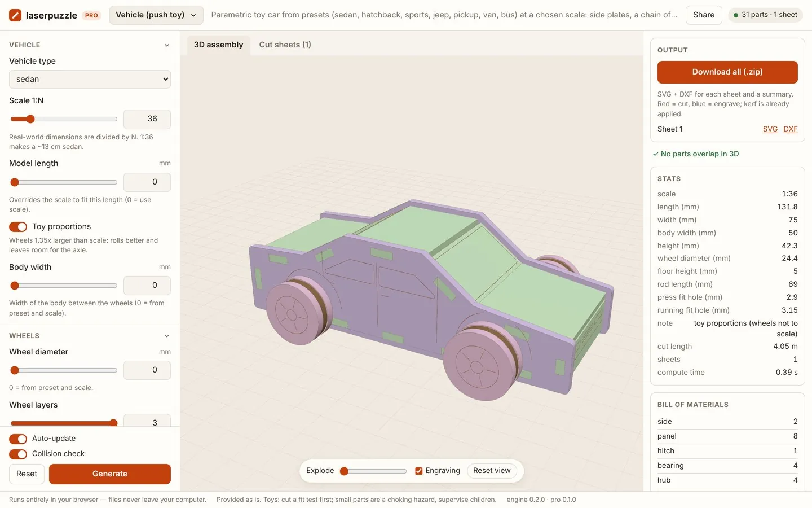Click the 31 parts · 1 sheet status badge
This screenshot has width=812, height=508.
point(765,15)
